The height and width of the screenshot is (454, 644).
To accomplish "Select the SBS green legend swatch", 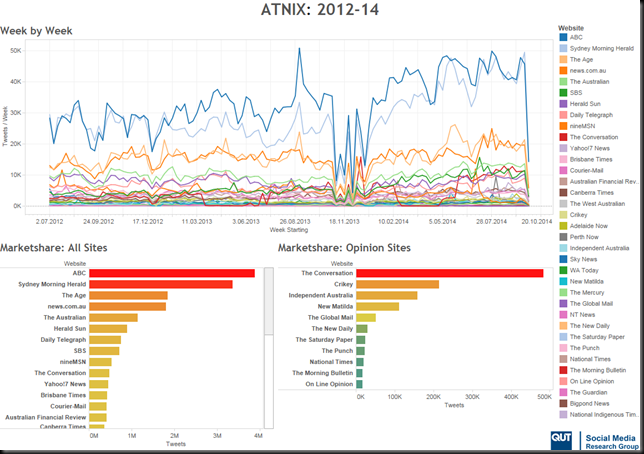I will coord(563,93).
